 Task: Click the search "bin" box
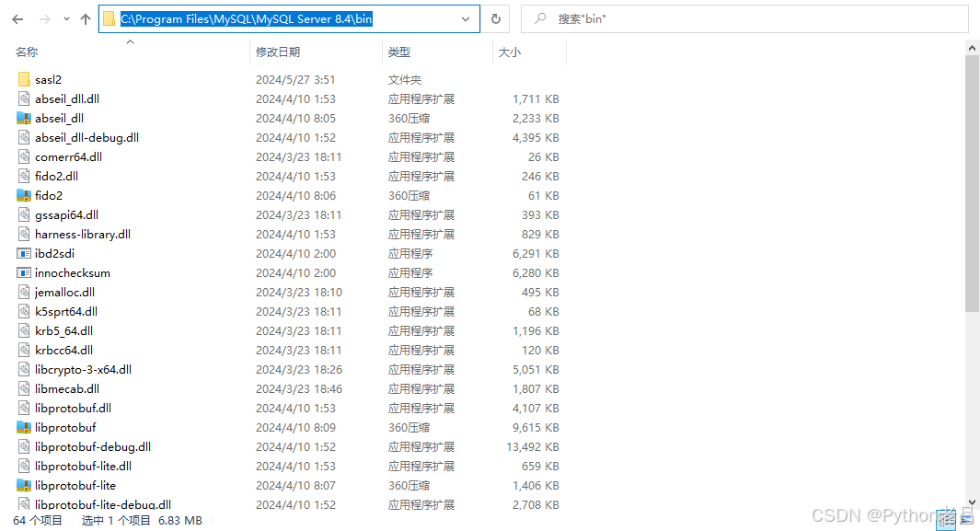click(744, 19)
